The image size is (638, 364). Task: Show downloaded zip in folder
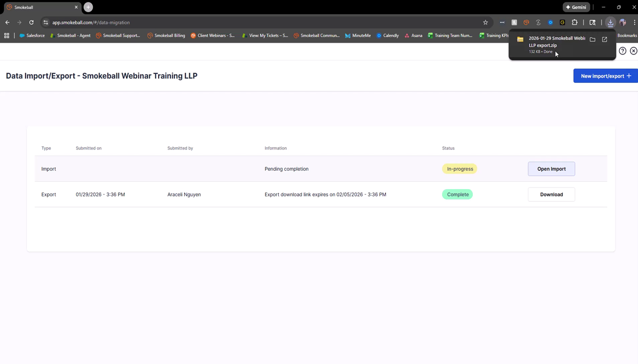coord(593,39)
